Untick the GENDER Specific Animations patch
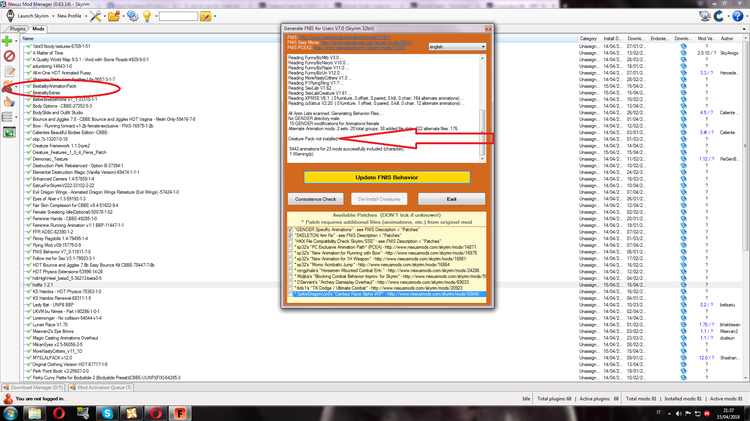Viewport: 750px width, 421px height. click(x=290, y=230)
